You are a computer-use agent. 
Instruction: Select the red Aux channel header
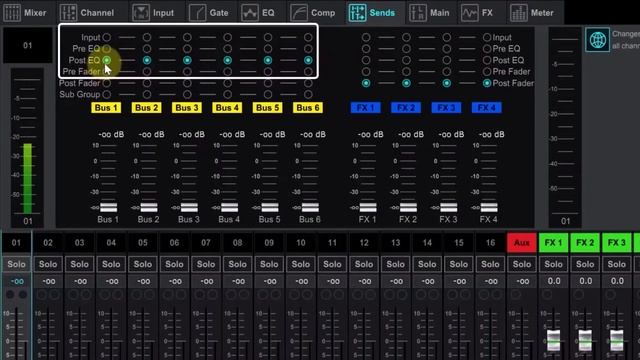tap(522, 243)
